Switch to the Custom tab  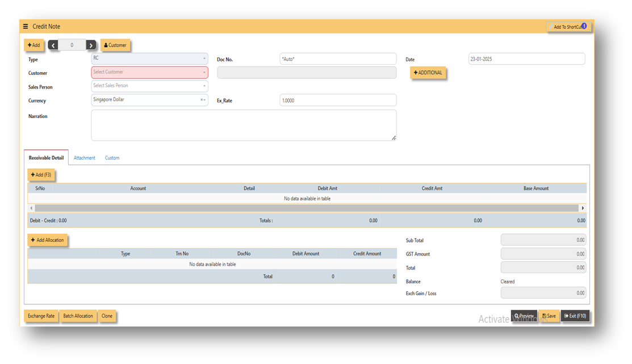point(112,158)
